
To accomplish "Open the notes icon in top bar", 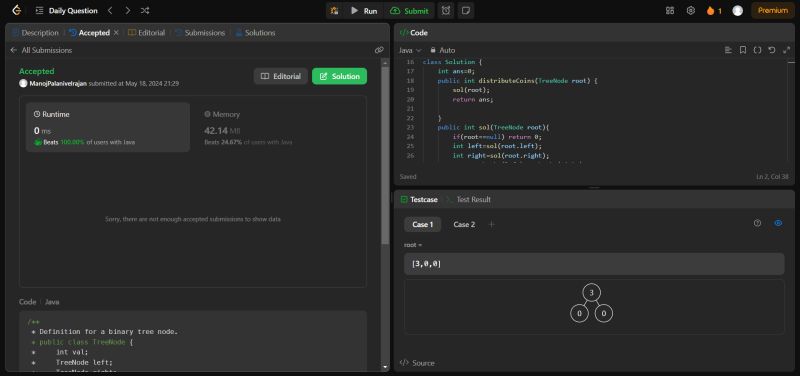I will [x=465, y=10].
